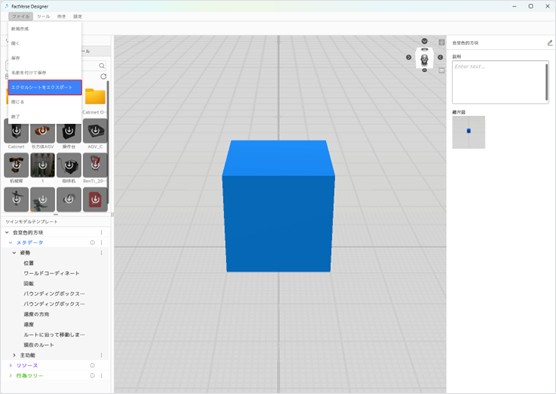Download the red document asset
The width and height of the screenshot is (556, 394).
tap(95, 199)
